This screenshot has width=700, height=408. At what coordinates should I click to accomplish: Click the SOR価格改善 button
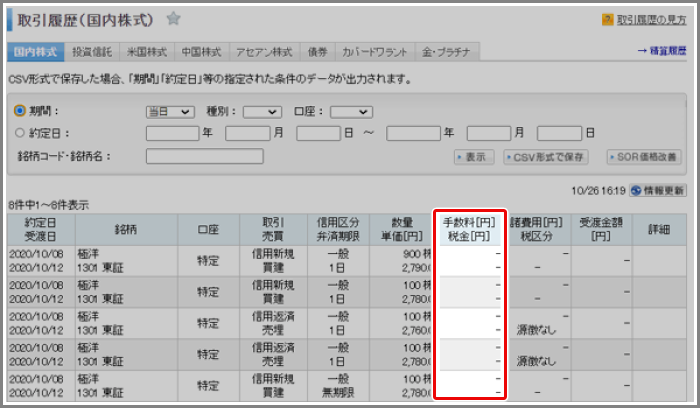pyautogui.click(x=644, y=157)
